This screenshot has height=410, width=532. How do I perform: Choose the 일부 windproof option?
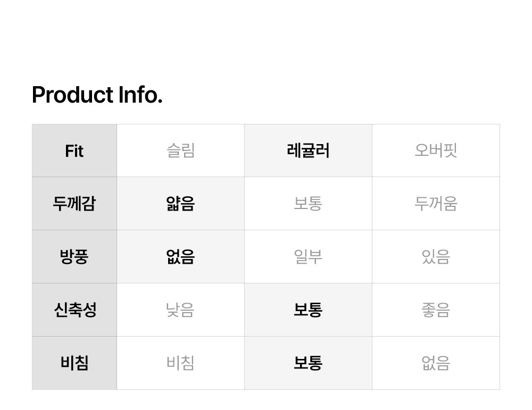[x=308, y=257]
